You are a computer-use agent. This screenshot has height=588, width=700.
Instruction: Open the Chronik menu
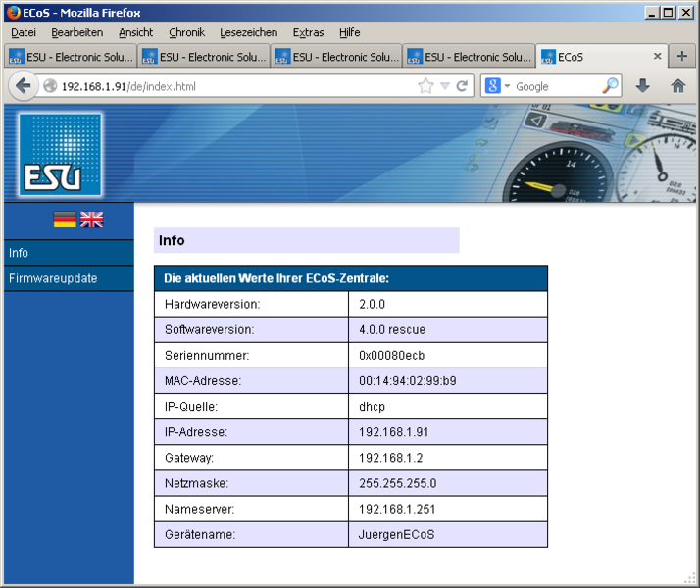coord(186,32)
